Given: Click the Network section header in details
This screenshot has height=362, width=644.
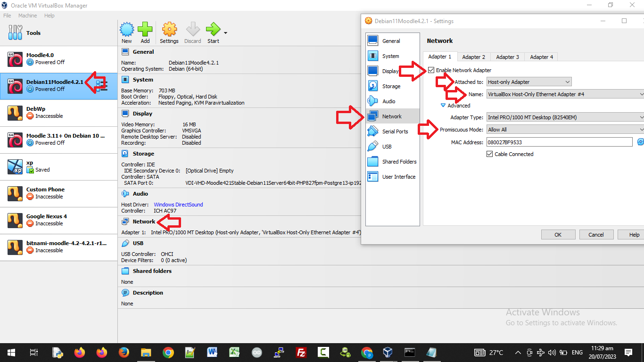Looking at the screenshot, I should point(144,222).
